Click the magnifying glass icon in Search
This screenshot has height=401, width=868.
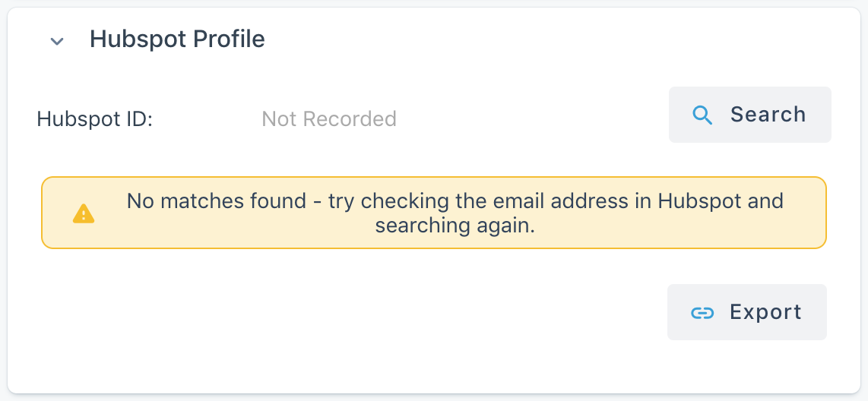[703, 115]
